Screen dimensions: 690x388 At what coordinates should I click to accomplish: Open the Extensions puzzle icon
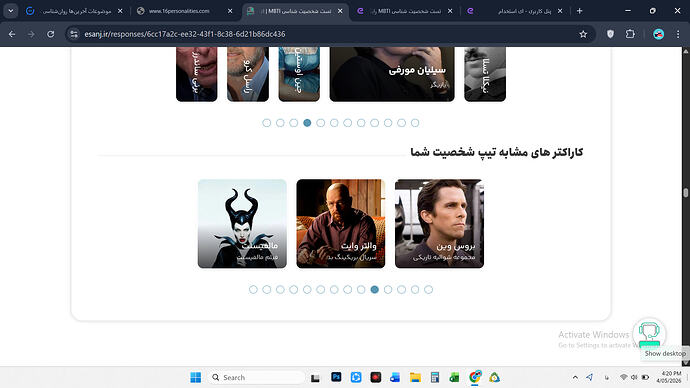point(630,34)
